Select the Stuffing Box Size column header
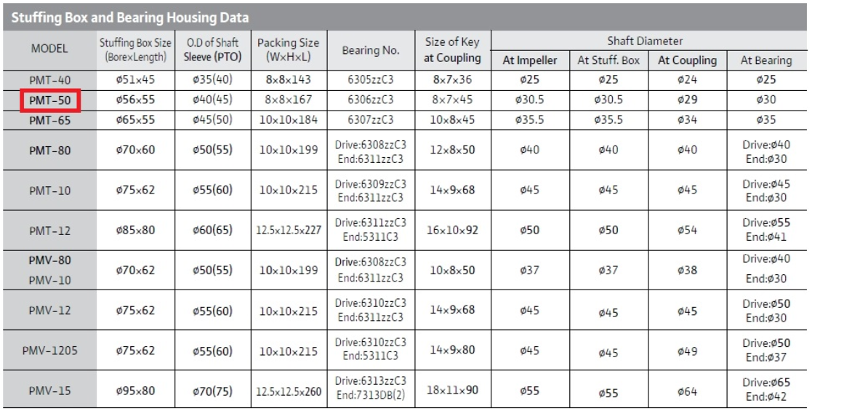The width and height of the screenshot is (868, 411). tap(136, 49)
